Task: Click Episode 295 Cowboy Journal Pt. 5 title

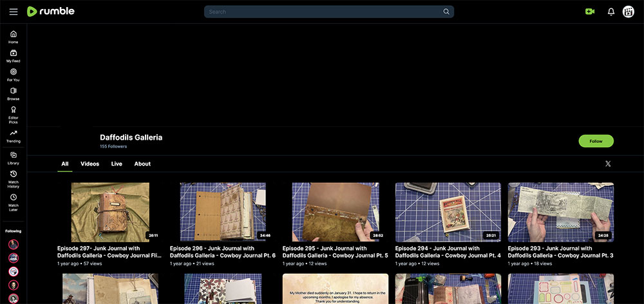Action: tap(335, 252)
